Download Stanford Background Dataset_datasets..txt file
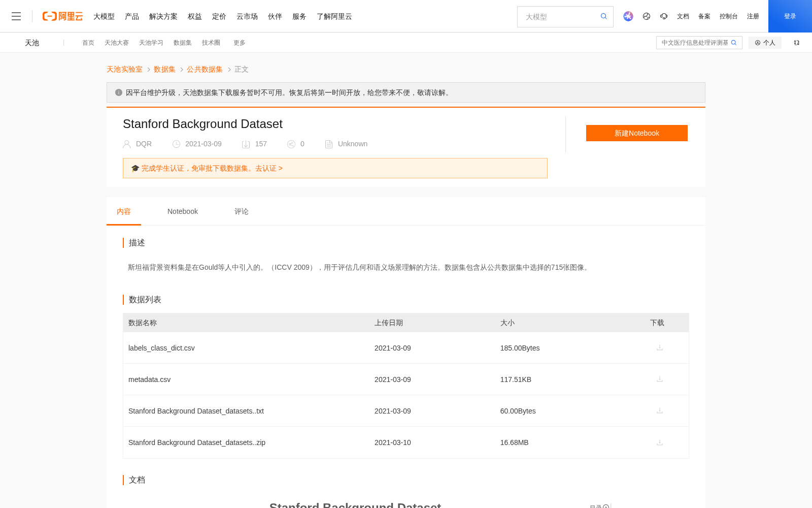The image size is (812, 508). [x=660, y=411]
